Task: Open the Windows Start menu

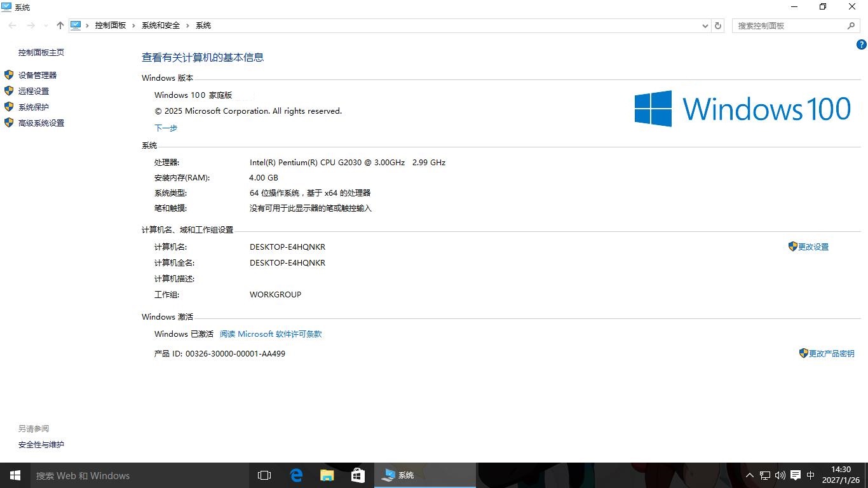Action: 15,475
